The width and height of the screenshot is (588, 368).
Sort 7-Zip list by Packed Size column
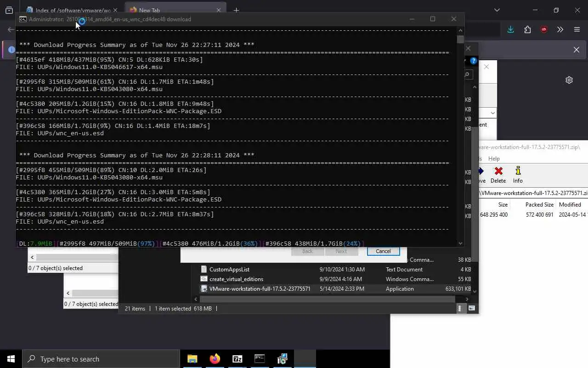539,205
